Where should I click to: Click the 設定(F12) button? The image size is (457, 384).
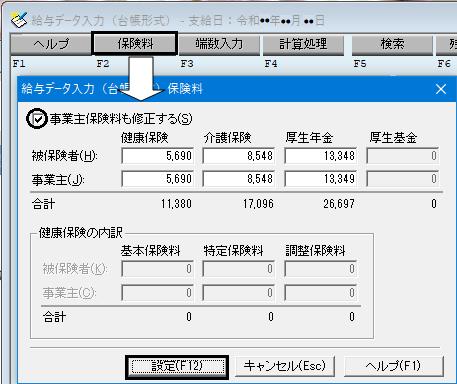tap(177, 366)
